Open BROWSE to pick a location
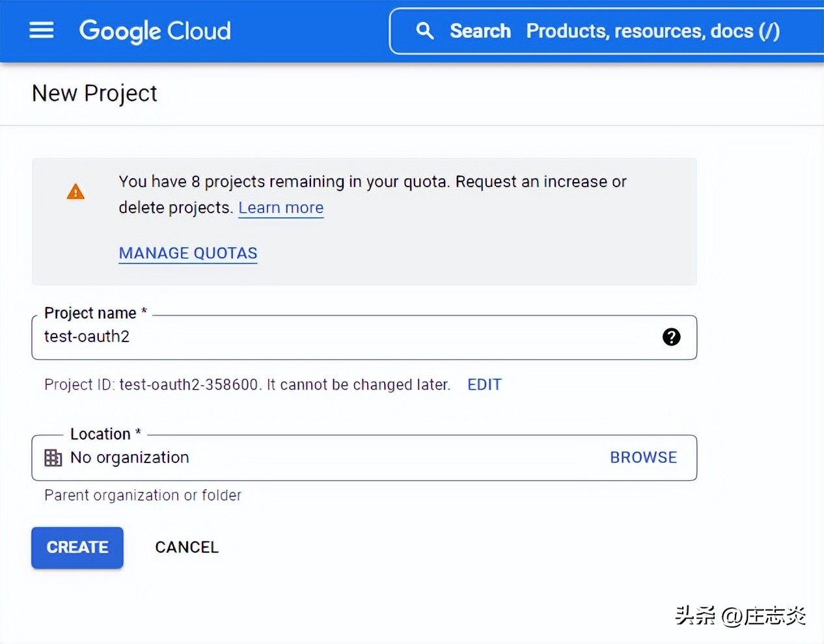The height and width of the screenshot is (644, 824). coord(643,457)
